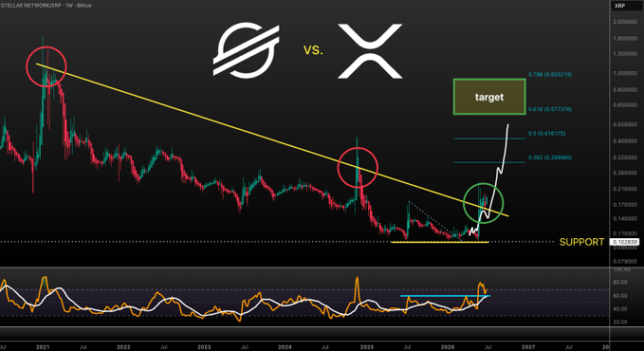644x351 pixels.
Task: Click price axis value 1.000000
Action: (625, 73)
